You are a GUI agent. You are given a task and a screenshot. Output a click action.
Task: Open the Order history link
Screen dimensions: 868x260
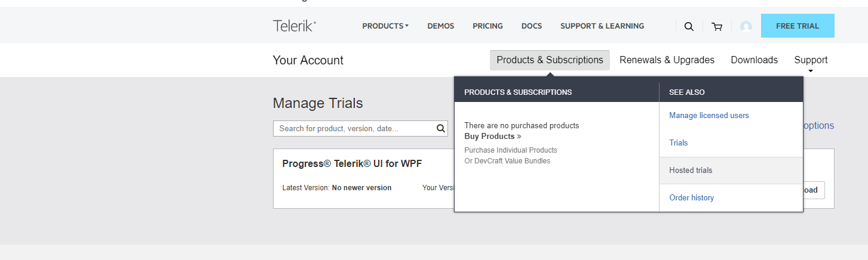click(x=691, y=198)
